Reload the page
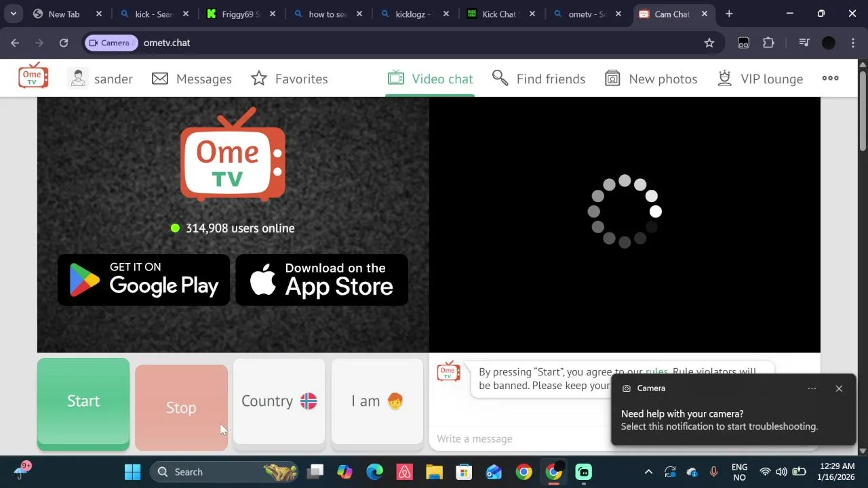 point(64,43)
